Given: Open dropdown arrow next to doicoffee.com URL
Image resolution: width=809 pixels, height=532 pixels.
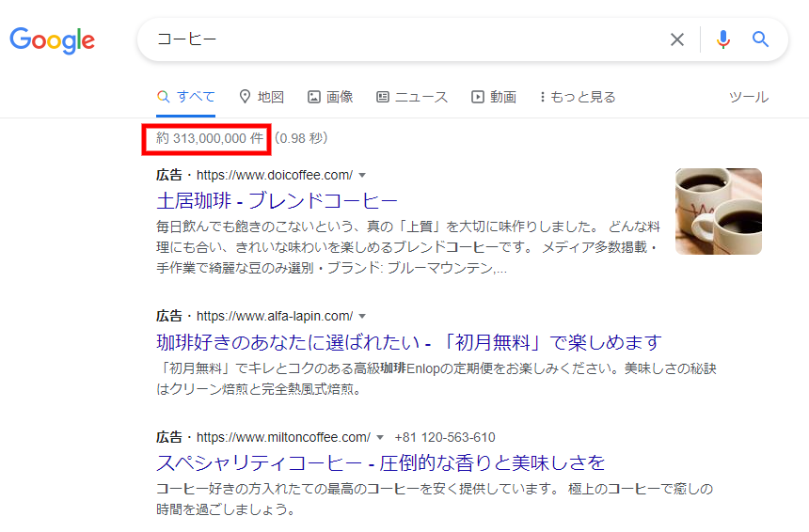Looking at the screenshot, I should tap(362, 175).
